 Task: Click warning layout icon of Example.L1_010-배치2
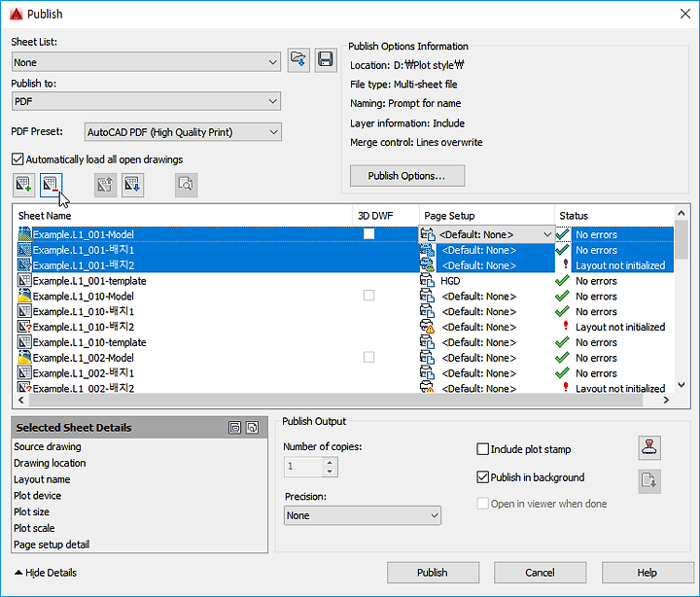click(x=24, y=327)
